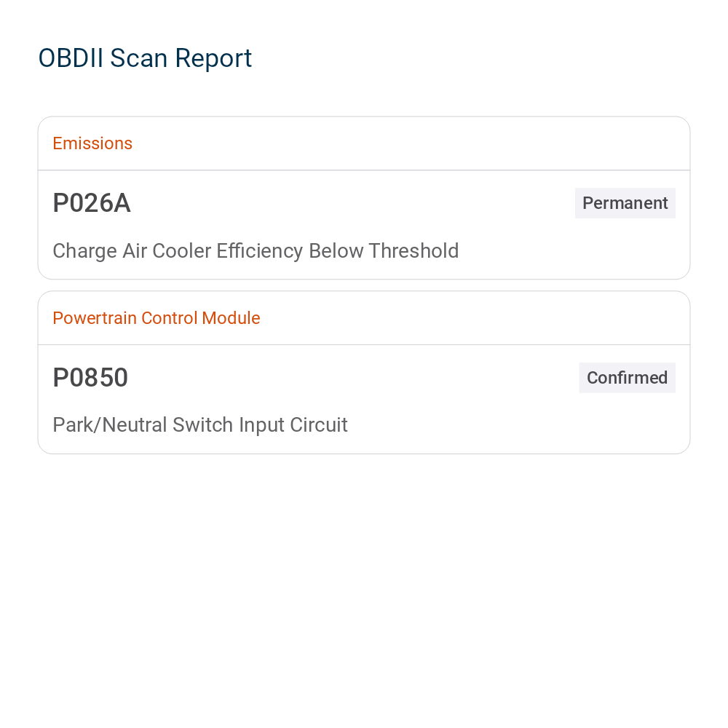This screenshot has height=728, width=728.
Task: Click the word 'Powertrain' in the card header
Action: [95, 318]
